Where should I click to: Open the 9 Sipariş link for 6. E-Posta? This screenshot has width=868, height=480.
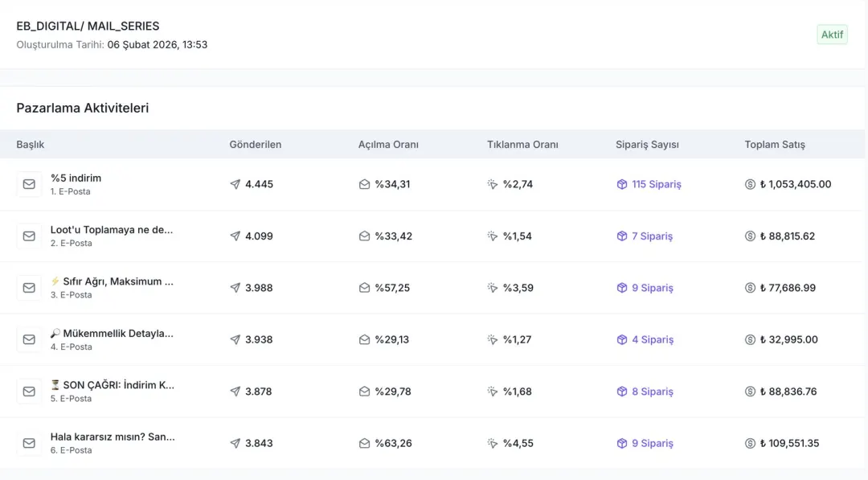point(653,444)
